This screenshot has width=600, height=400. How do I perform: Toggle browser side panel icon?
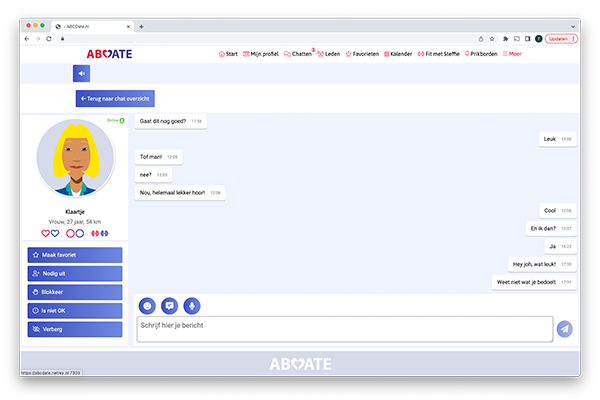pos(527,39)
